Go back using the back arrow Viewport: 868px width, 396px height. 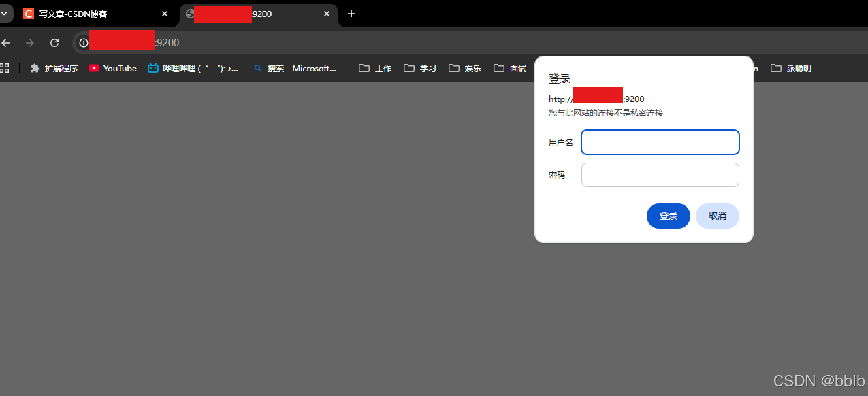5,43
